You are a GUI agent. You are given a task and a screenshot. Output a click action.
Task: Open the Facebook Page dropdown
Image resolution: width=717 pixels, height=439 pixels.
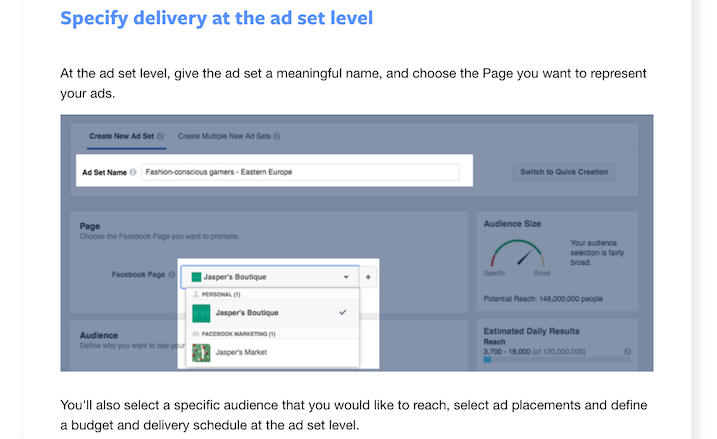[x=270, y=277]
